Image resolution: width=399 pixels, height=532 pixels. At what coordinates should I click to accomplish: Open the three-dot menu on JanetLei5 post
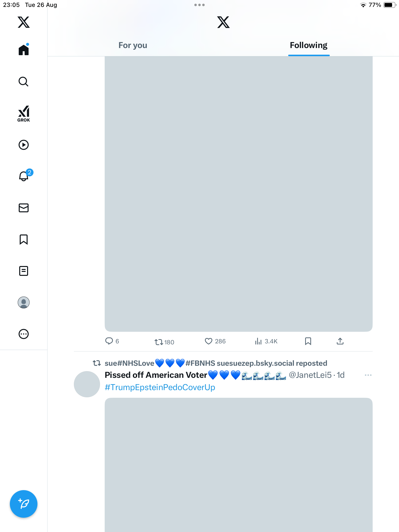(x=368, y=375)
